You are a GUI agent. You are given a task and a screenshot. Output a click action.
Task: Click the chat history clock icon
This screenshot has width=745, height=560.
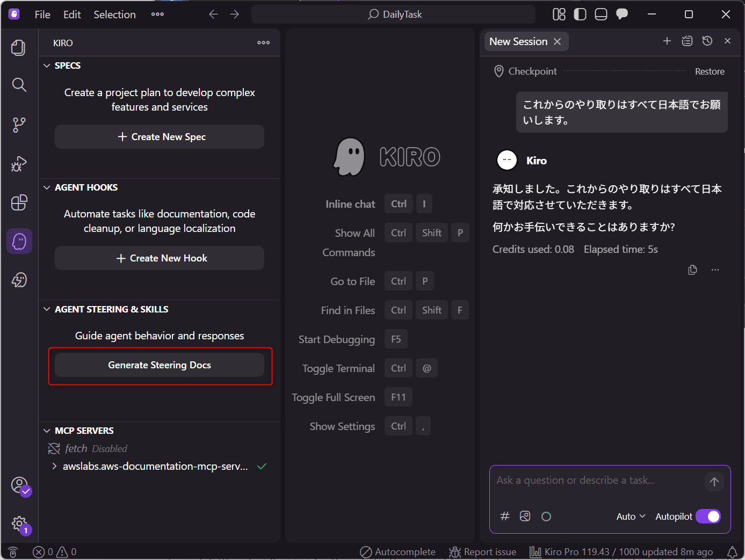[x=707, y=41]
